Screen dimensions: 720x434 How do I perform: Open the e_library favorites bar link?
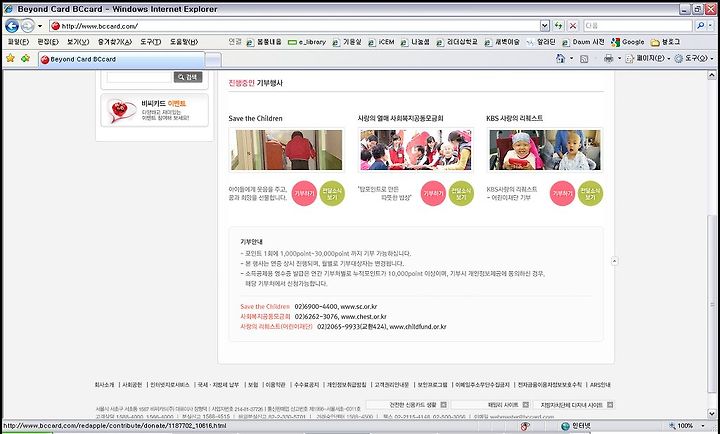307,42
